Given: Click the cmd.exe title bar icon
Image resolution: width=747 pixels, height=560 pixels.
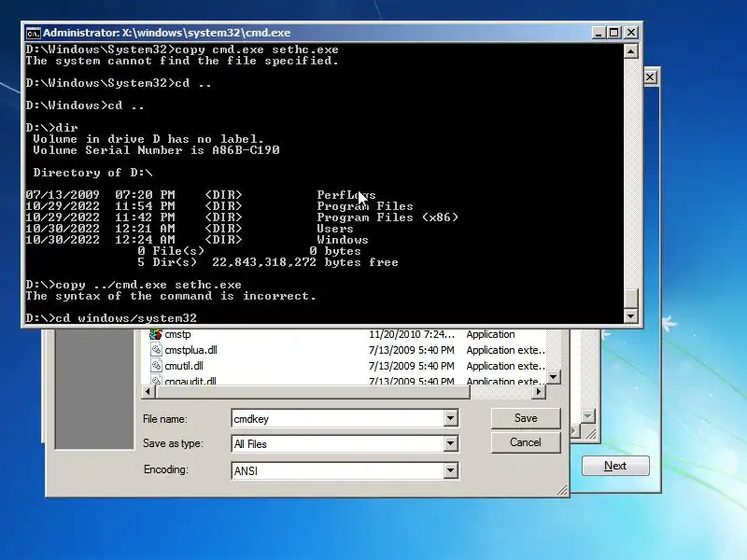Looking at the screenshot, I should pyautogui.click(x=33, y=33).
